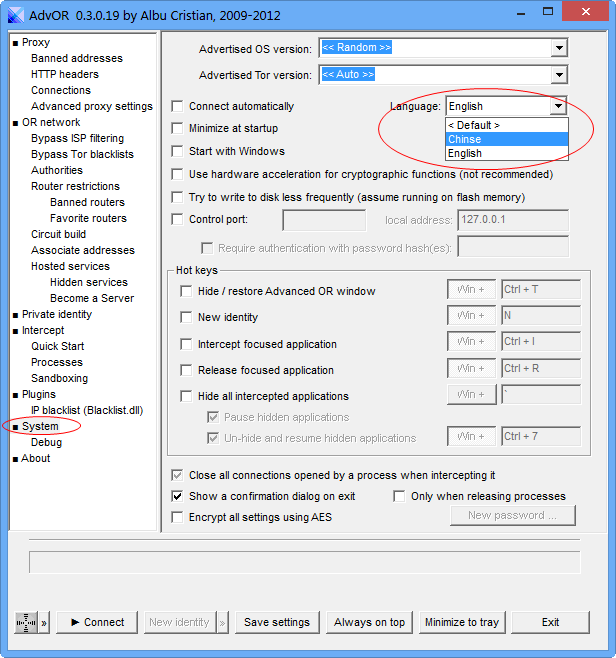Click the local address 127.0.0.1 field
The width and height of the screenshot is (616, 658).
[x=513, y=220]
